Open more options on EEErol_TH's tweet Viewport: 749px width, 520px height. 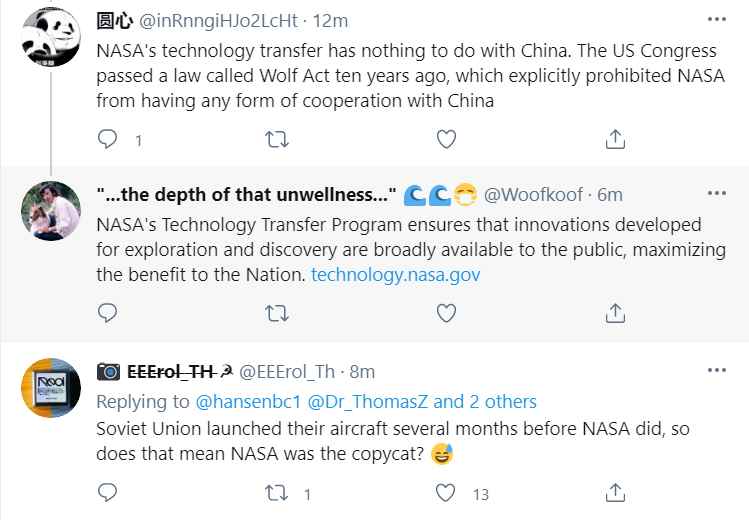click(x=717, y=370)
